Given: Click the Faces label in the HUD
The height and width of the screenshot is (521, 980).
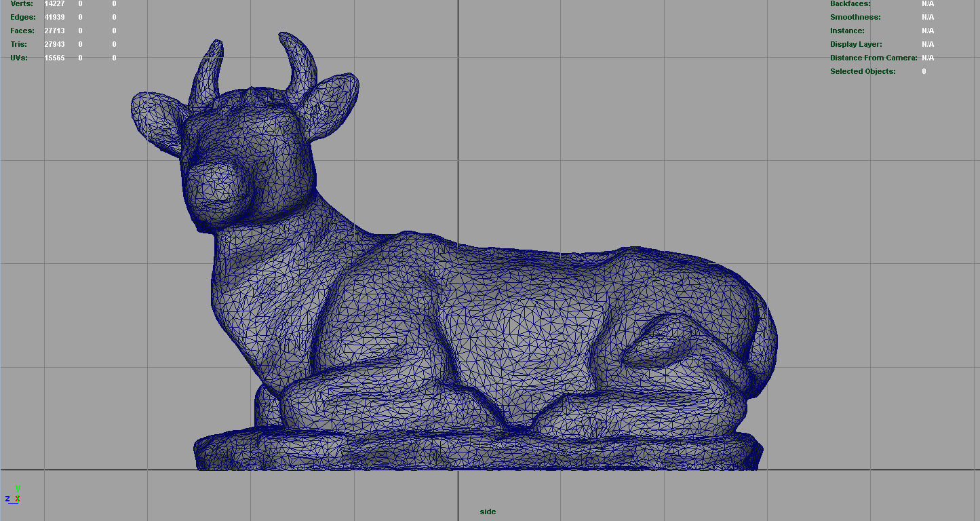Looking at the screenshot, I should click(22, 31).
